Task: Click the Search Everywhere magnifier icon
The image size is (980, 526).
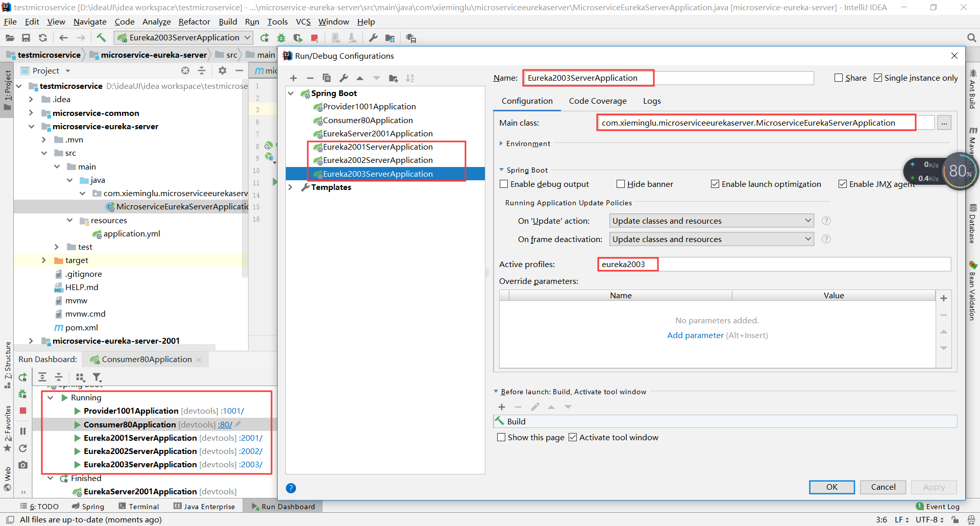Action: [971, 38]
